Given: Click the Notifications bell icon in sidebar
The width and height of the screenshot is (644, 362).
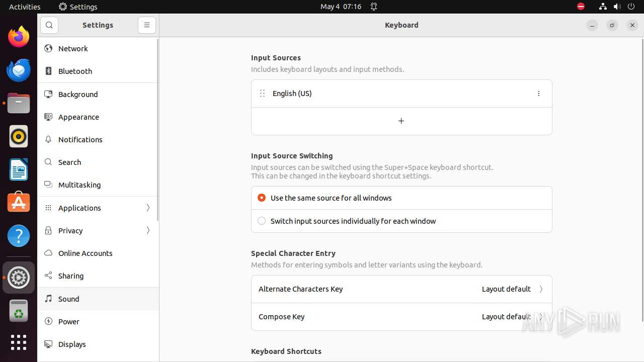Looking at the screenshot, I should pos(48,139).
